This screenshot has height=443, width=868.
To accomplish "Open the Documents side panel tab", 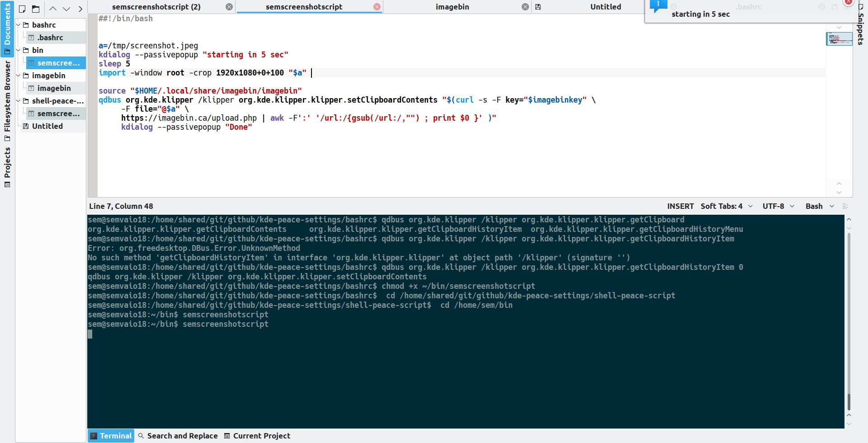I will pos(7,28).
